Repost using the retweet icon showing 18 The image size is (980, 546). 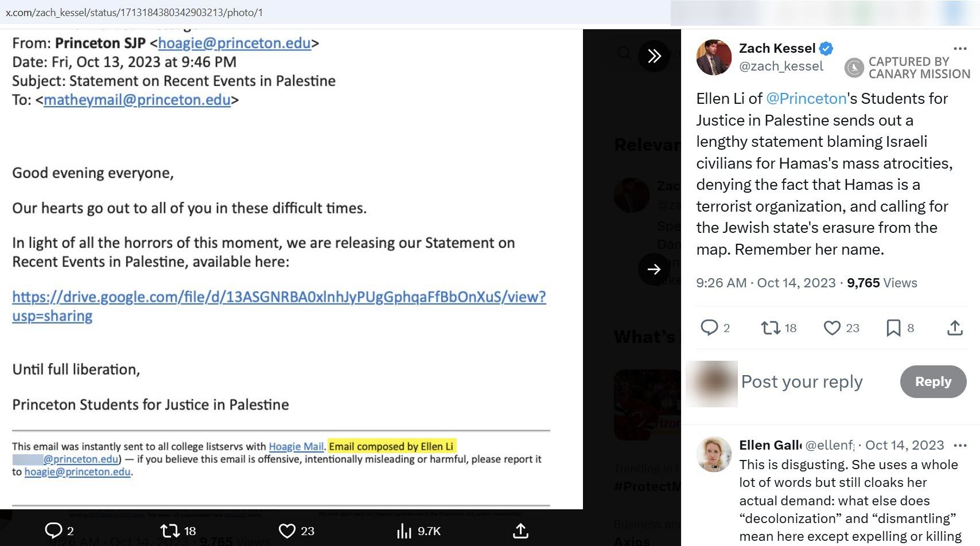point(771,327)
